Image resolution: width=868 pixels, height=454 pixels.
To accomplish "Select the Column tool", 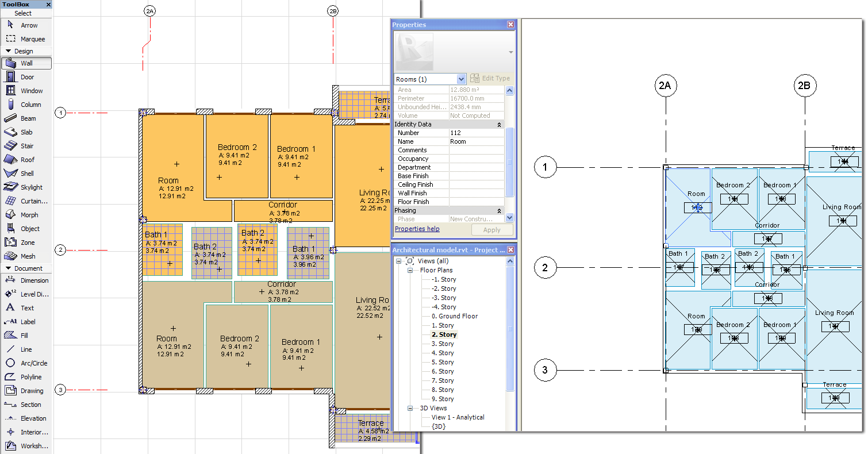I will (26, 105).
